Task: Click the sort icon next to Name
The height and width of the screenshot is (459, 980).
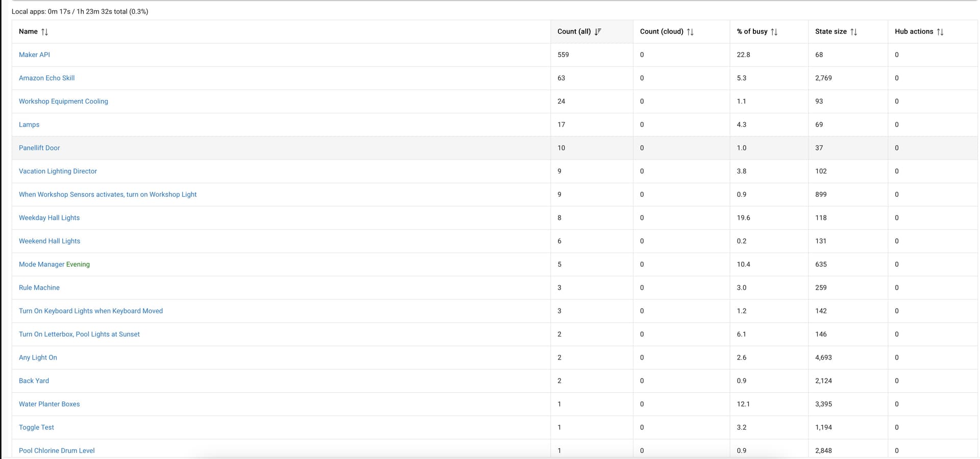Action: coord(45,32)
